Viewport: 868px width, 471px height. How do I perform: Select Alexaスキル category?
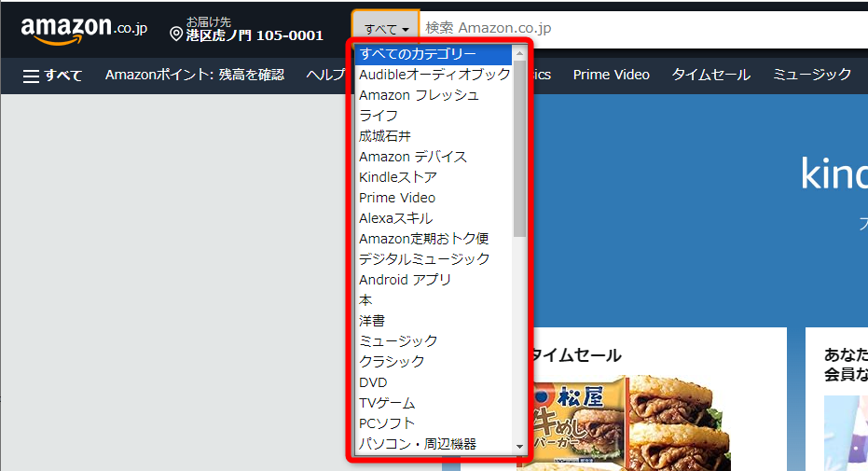(x=434, y=218)
